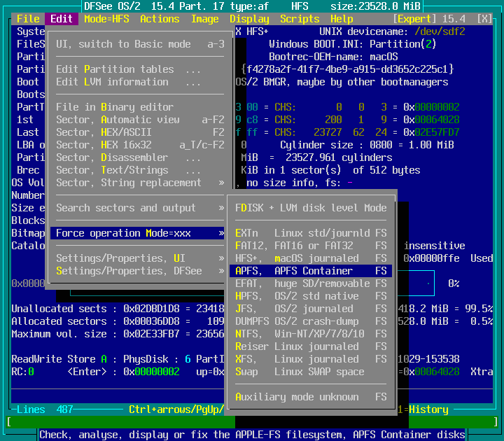The height and width of the screenshot is (441, 504).
Task: Open the Image menu
Action: coord(204,19)
